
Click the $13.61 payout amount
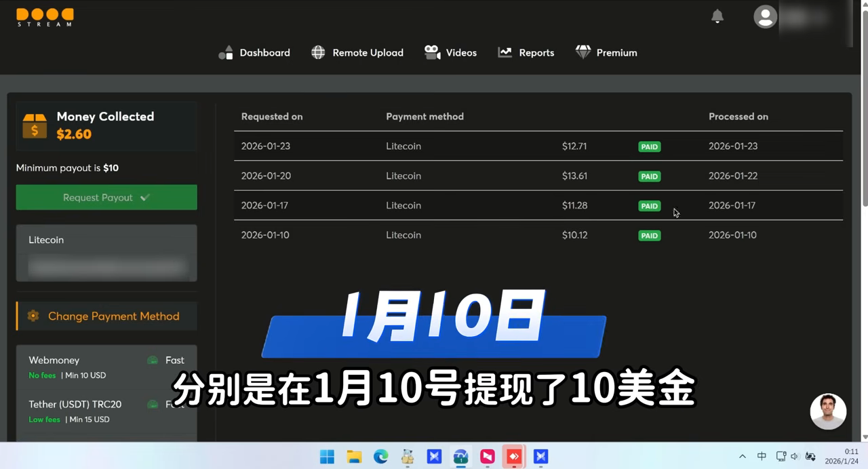pos(574,176)
